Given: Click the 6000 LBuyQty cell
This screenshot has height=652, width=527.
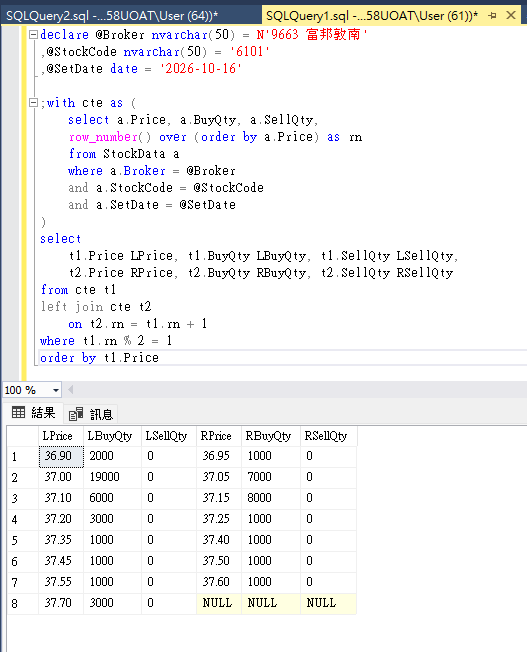Looking at the screenshot, I should tap(112, 498).
